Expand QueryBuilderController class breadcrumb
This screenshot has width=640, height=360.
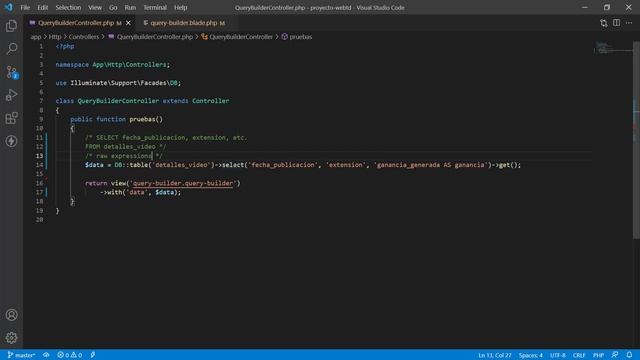pyautogui.click(x=241, y=37)
